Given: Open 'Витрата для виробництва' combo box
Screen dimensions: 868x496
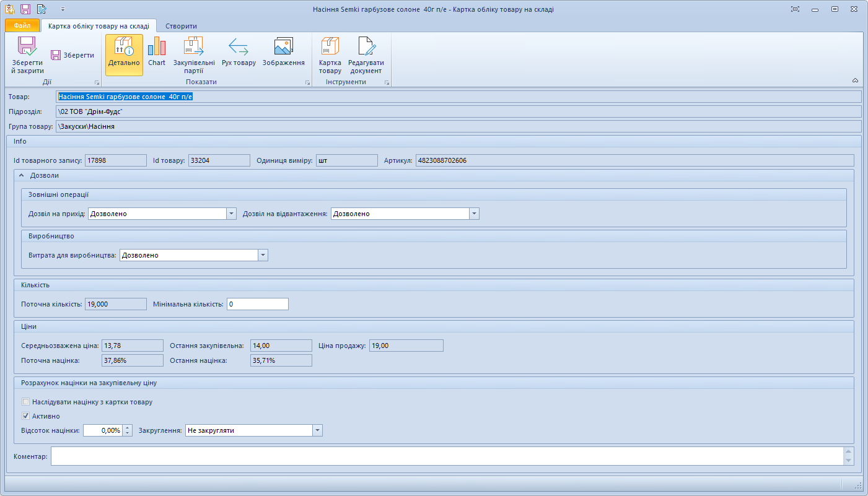Looking at the screenshot, I should [263, 255].
